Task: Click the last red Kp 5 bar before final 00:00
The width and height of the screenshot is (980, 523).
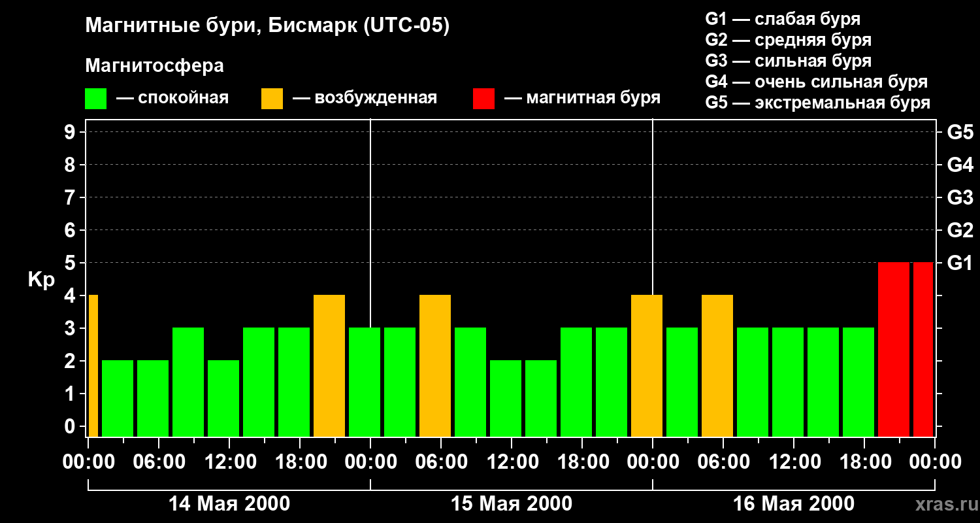Action: [x=923, y=349]
